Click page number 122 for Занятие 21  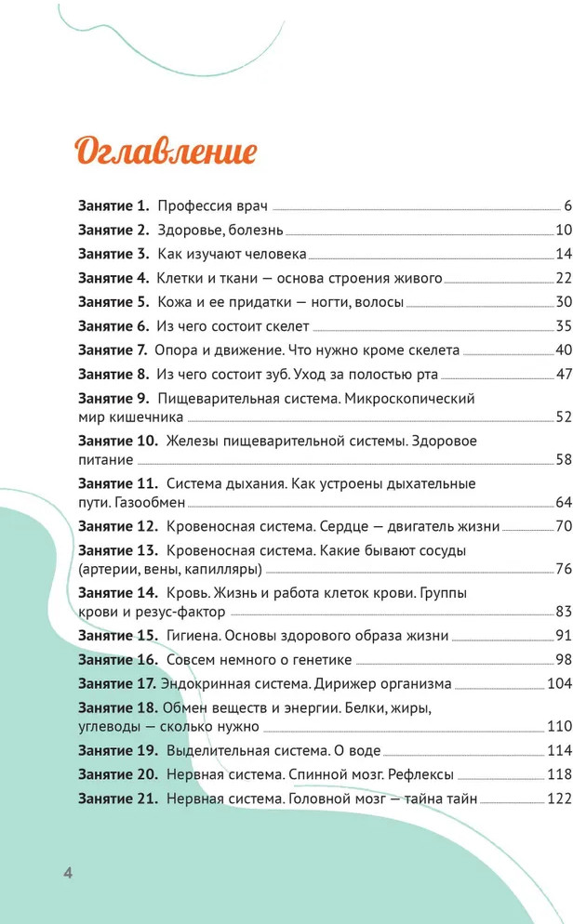click(558, 799)
